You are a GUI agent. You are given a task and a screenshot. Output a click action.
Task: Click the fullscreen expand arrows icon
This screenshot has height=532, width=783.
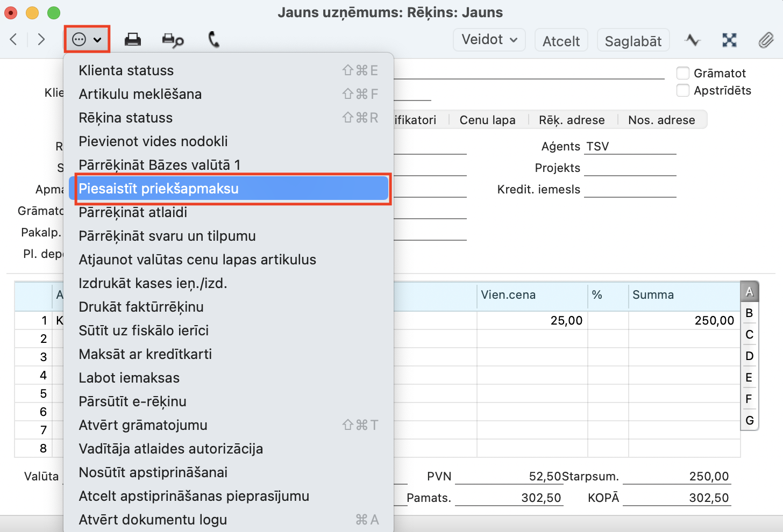[729, 40]
